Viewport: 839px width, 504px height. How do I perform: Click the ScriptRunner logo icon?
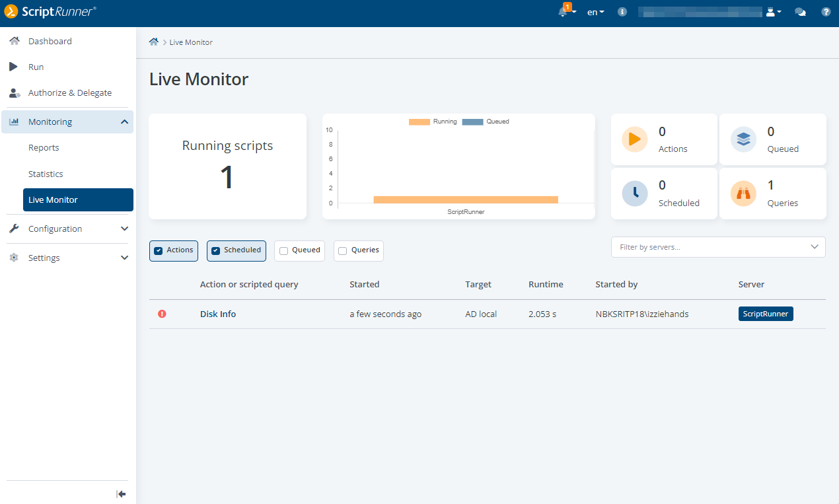[11, 12]
